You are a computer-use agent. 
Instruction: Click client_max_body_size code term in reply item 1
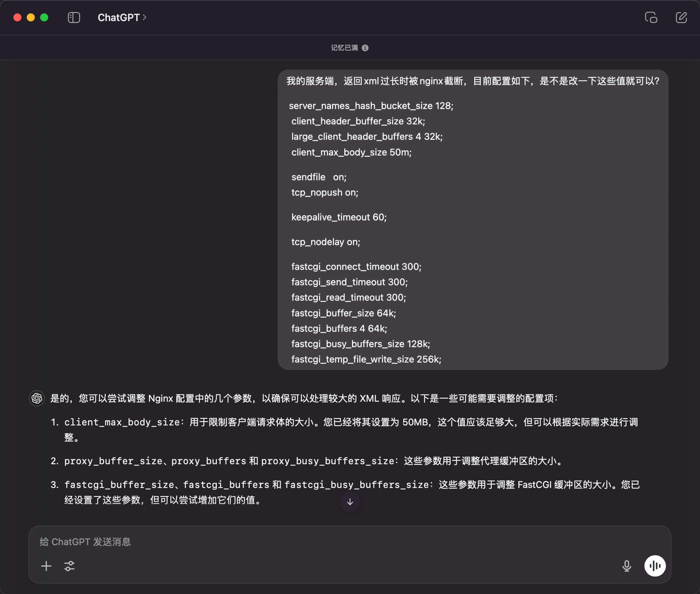(122, 422)
